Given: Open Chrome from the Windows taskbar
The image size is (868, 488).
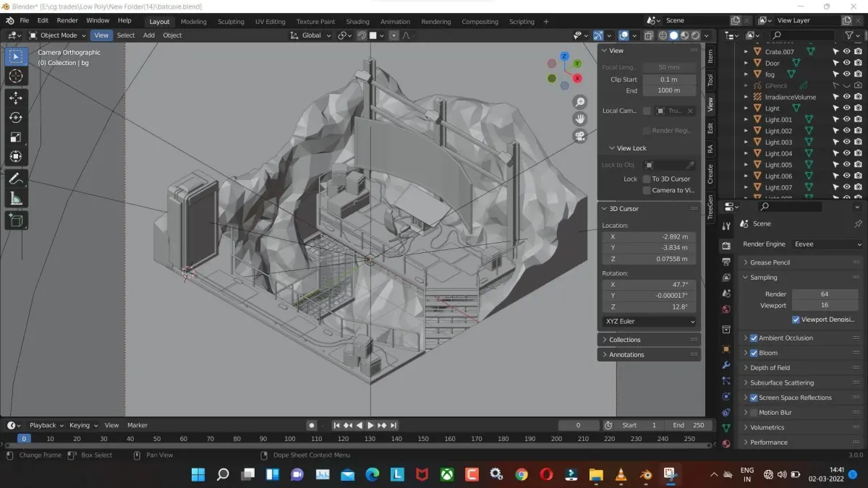Looking at the screenshot, I should [522, 474].
